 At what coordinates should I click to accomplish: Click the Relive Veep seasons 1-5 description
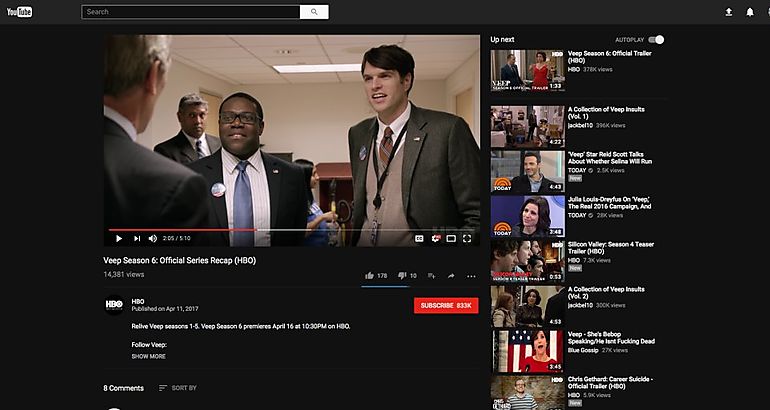point(241,326)
